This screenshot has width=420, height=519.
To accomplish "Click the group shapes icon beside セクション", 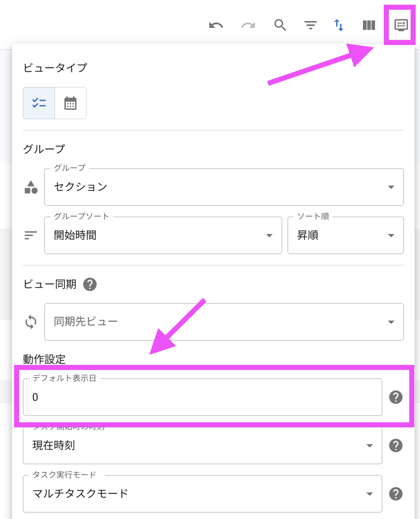I will pos(30,187).
